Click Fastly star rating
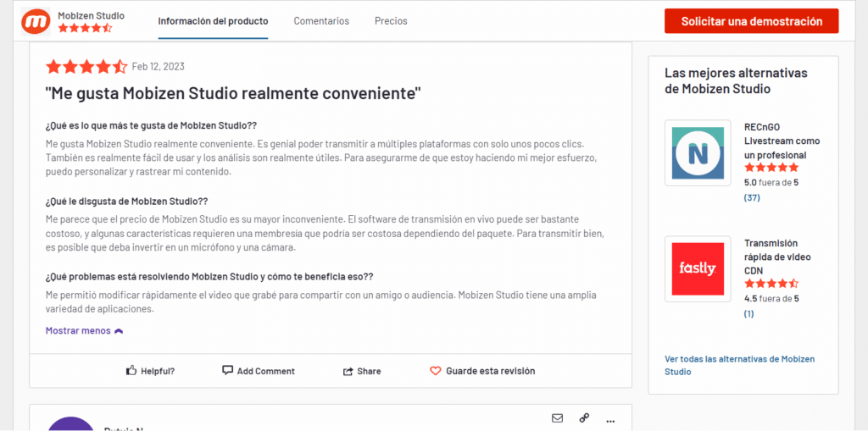The image size is (868, 431). pyautogui.click(x=771, y=284)
